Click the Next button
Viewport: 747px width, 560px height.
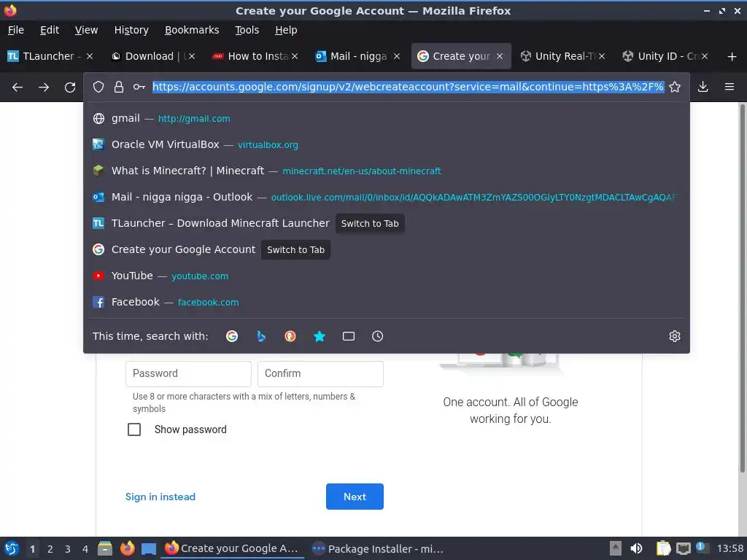355,497
